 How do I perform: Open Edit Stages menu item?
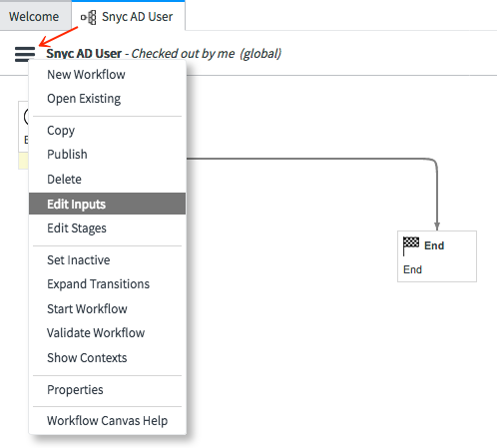point(107,228)
